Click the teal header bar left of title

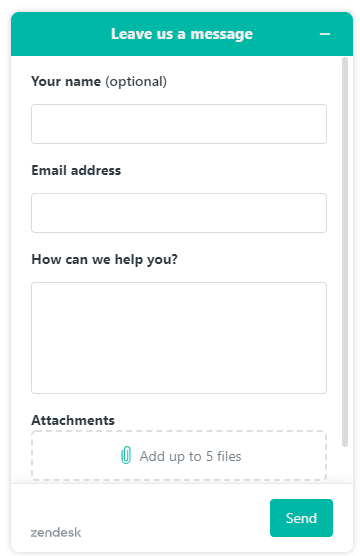(60, 34)
